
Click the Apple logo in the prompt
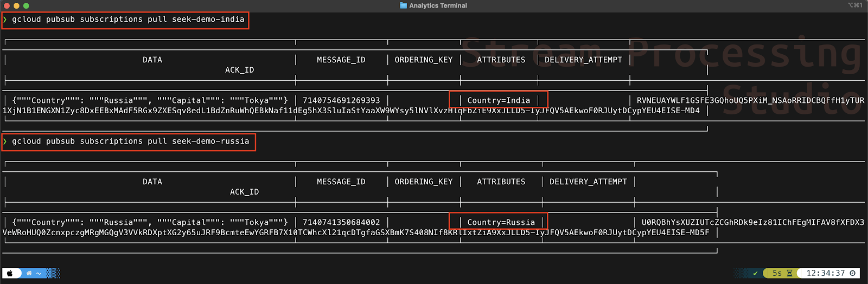coord(10,273)
